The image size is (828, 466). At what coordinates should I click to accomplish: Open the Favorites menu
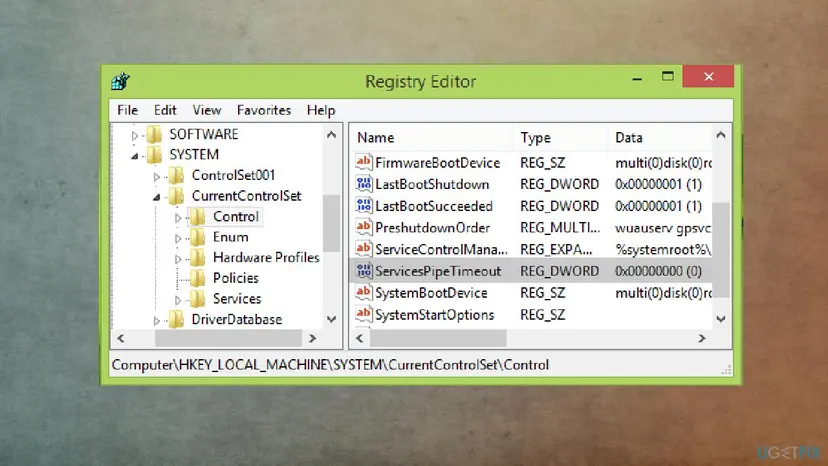point(264,110)
